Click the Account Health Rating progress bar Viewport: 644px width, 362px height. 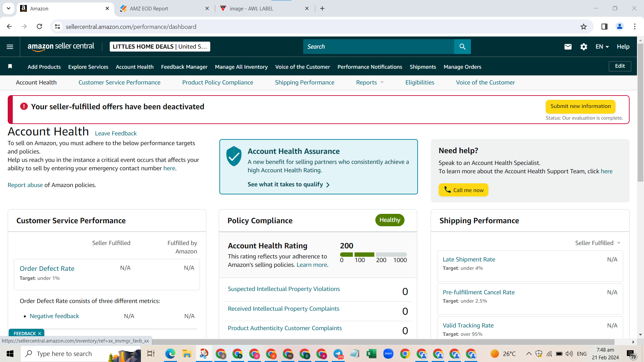(373, 254)
